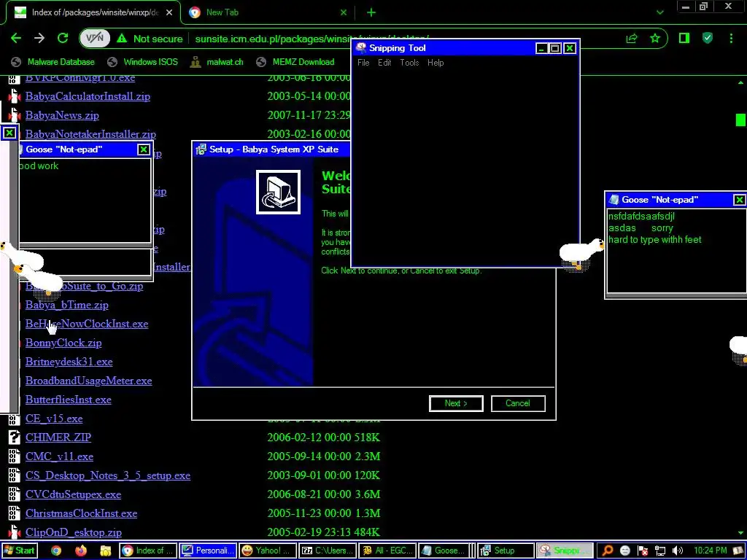This screenshot has height=560, width=747.
Task: Open the Windows ISOS bookmark
Action: [x=142, y=62]
